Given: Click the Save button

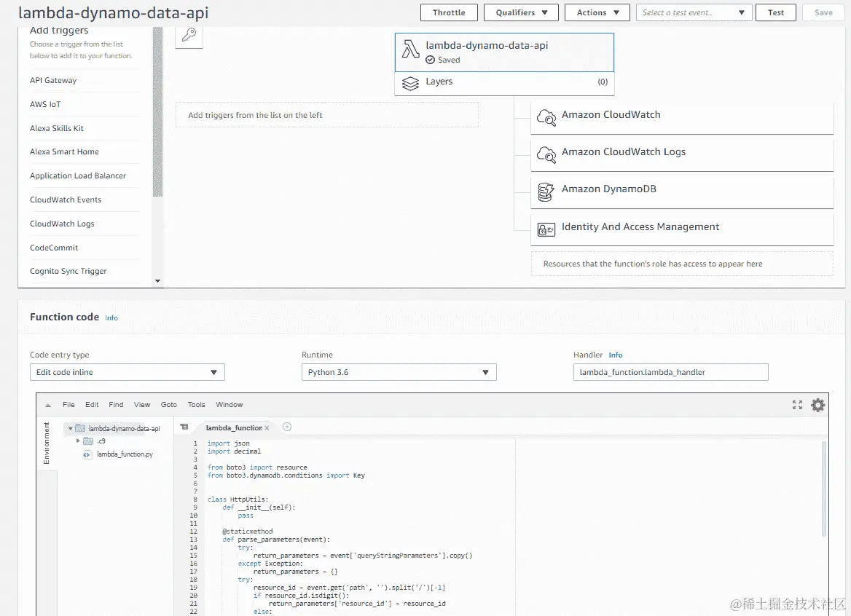Looking at the screenshot, I should (x=823, y=12).
